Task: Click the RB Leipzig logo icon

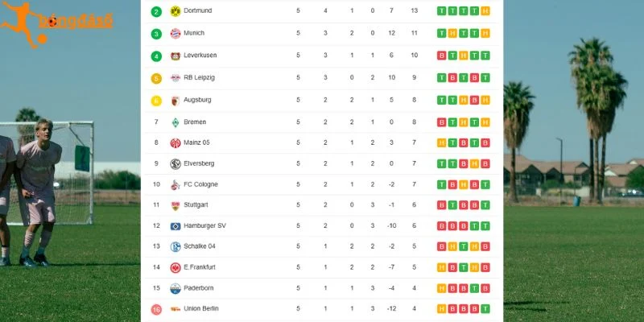Action: pos(175,78)
